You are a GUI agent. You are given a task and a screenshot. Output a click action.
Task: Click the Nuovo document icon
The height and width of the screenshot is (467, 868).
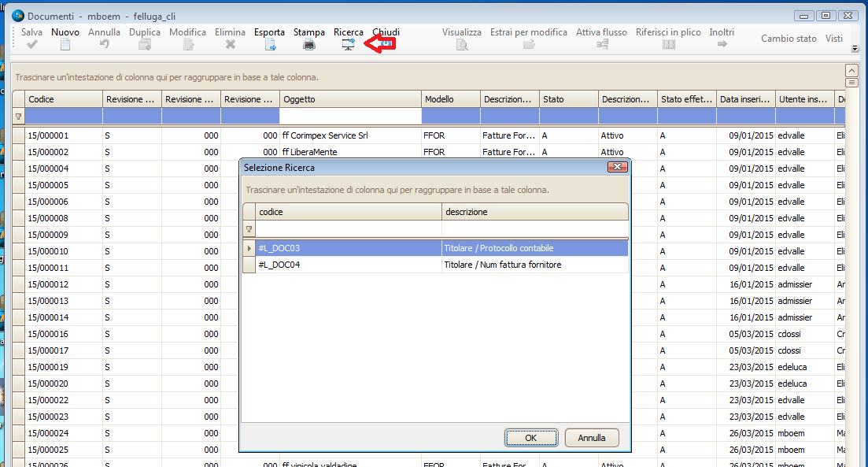(x=65, y=45)
